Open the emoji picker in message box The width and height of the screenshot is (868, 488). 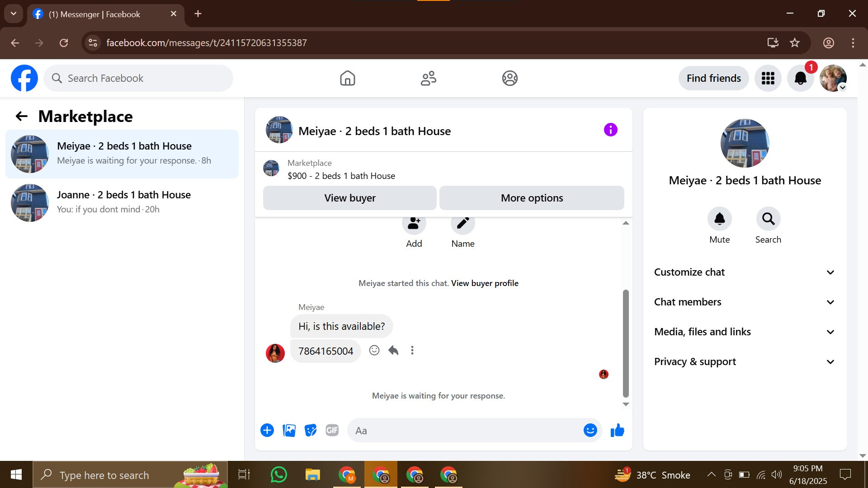pyautogui.click(x=590, y=430)
